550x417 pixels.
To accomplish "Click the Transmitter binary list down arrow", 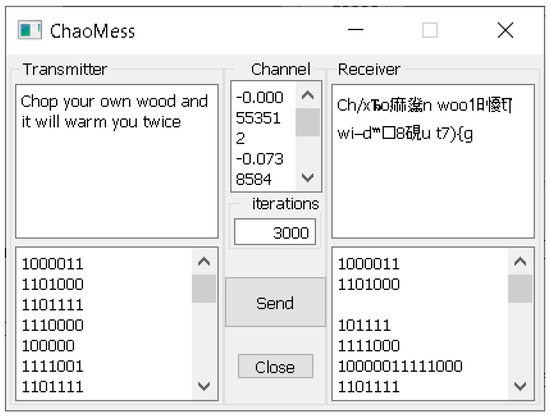I will click(x=204, y=386).
